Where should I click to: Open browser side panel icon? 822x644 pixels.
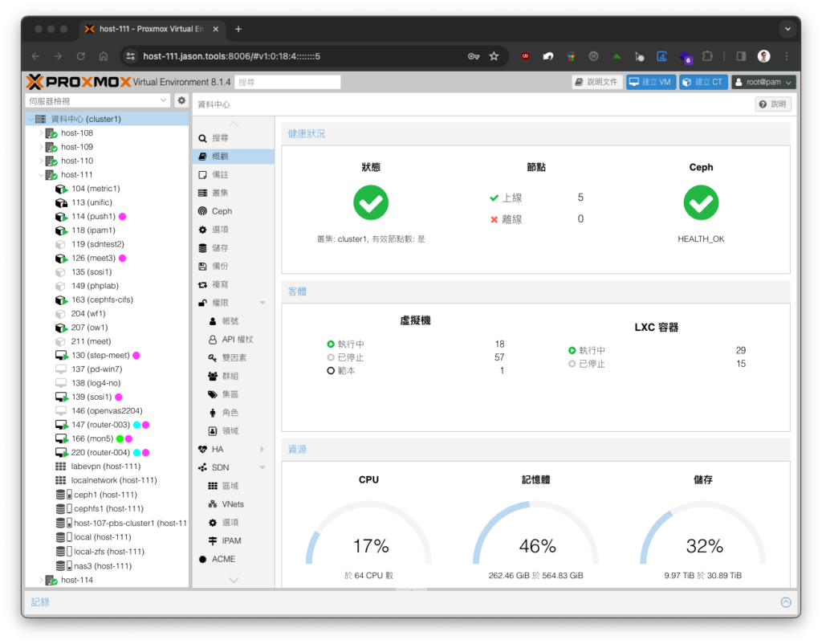pyautogui.click(x=741, y=56)
